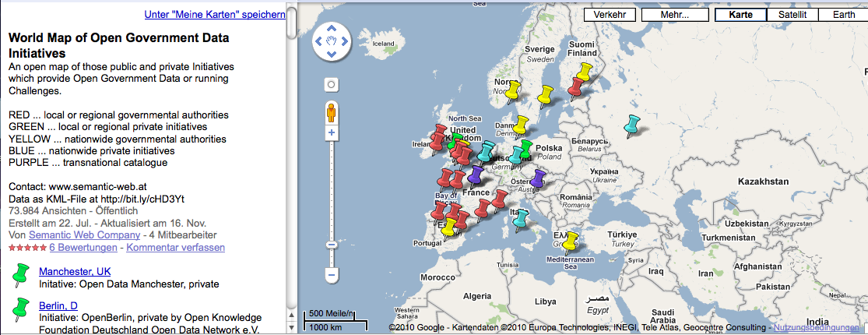Open the Mehr... layers menu
Screen dimensions: 868x335
tap(675, 15)
